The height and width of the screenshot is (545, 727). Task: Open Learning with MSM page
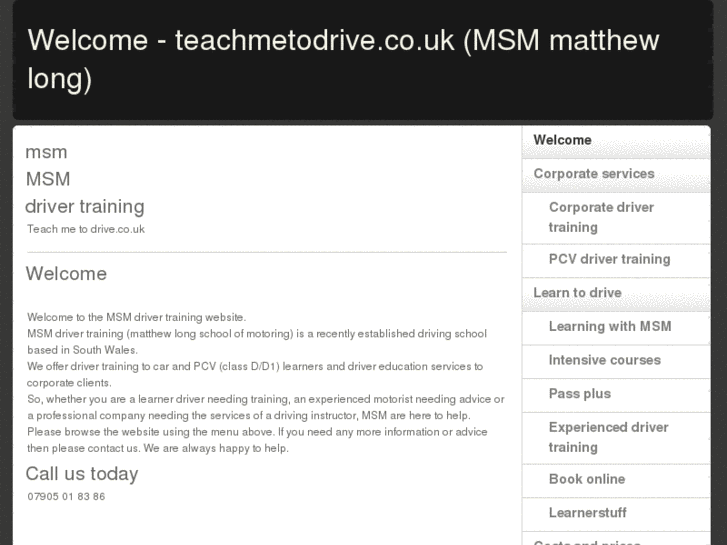click(x=609, y=327)
